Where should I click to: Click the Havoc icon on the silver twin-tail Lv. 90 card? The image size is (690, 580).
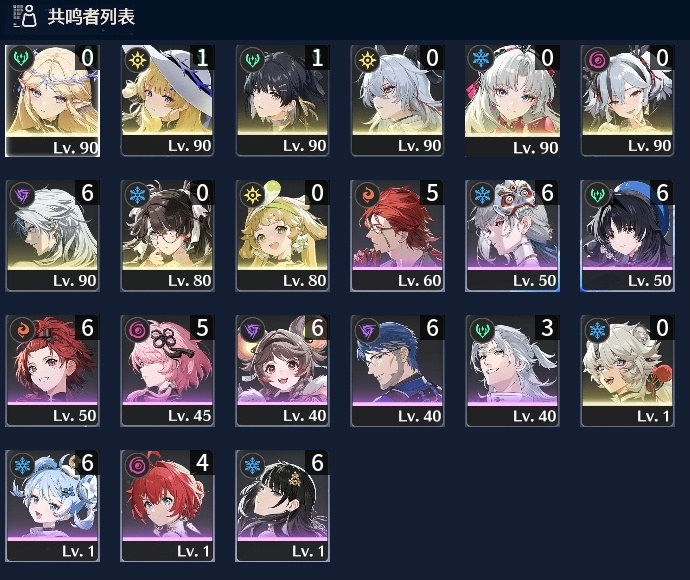(597, 59)
